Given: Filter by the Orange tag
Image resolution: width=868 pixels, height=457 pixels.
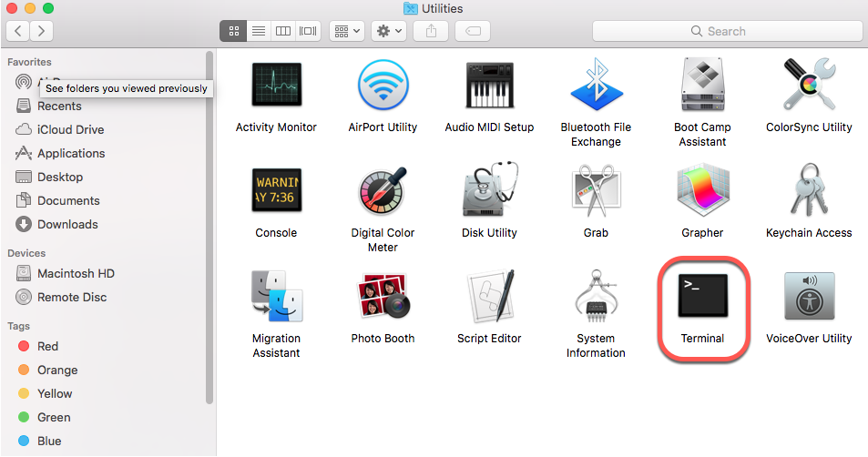Looking at the screenshot, I should point(47,370).
